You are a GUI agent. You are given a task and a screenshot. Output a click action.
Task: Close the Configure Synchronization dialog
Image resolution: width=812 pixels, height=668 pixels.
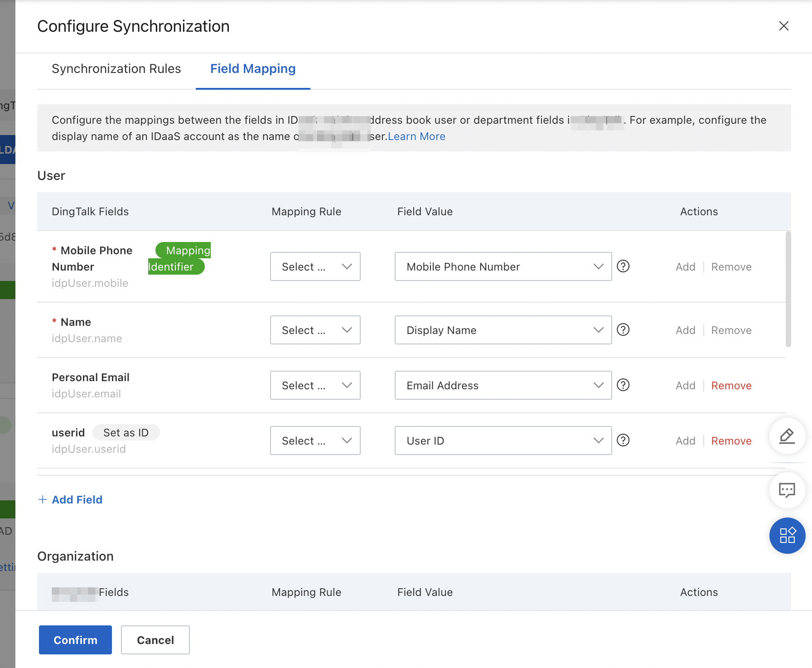pyautogui.click(x=783, y=26)
